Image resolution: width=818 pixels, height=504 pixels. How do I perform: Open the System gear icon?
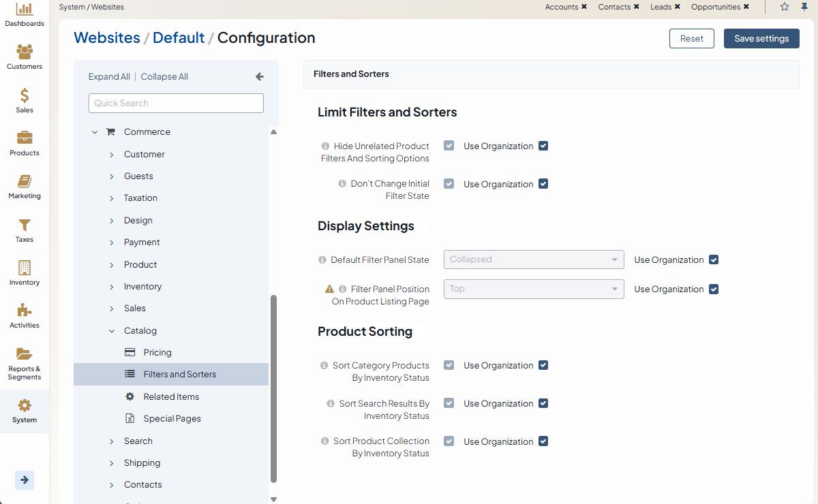point(25,405)
